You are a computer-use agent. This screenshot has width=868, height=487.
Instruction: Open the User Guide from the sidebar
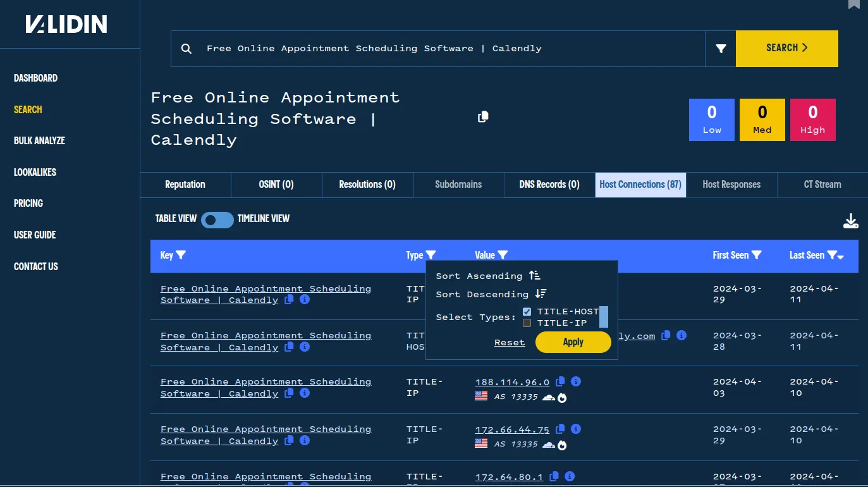coord(35,235)
